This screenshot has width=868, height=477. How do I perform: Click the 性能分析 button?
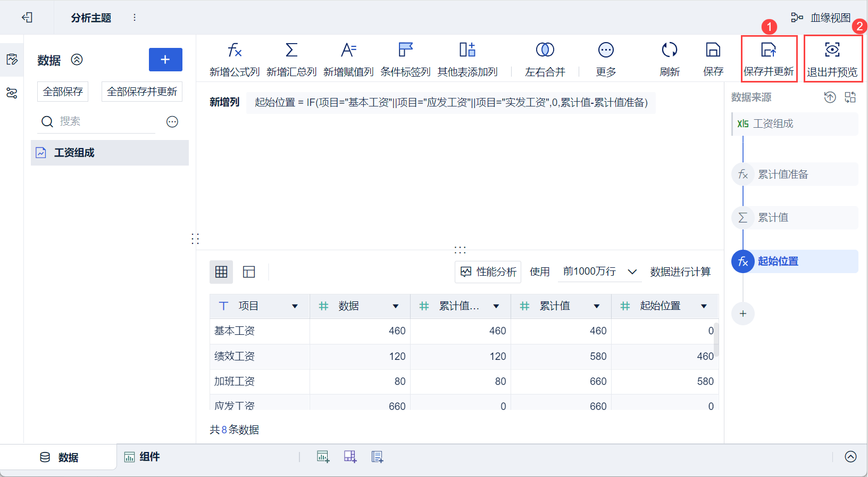click(x=488, y=272)
